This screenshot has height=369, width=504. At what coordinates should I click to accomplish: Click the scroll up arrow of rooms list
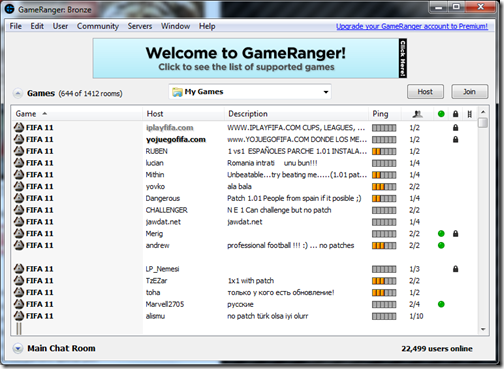(483, 112)
